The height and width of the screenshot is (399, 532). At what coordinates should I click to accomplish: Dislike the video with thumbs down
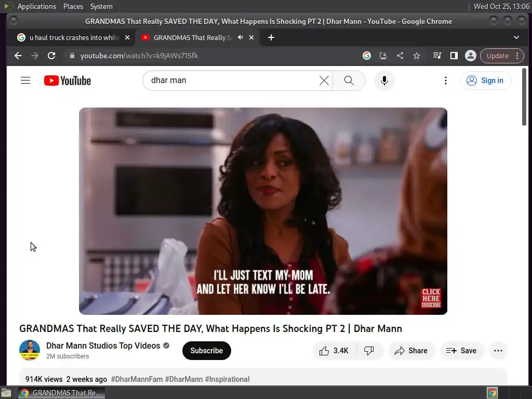coord(369,351)
